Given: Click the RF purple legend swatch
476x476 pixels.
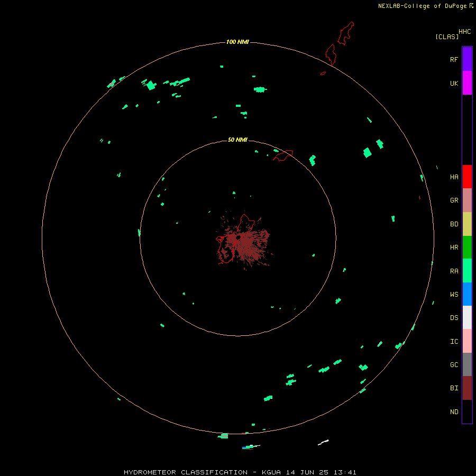Looking at the screenshot, I should click(467, 59).
